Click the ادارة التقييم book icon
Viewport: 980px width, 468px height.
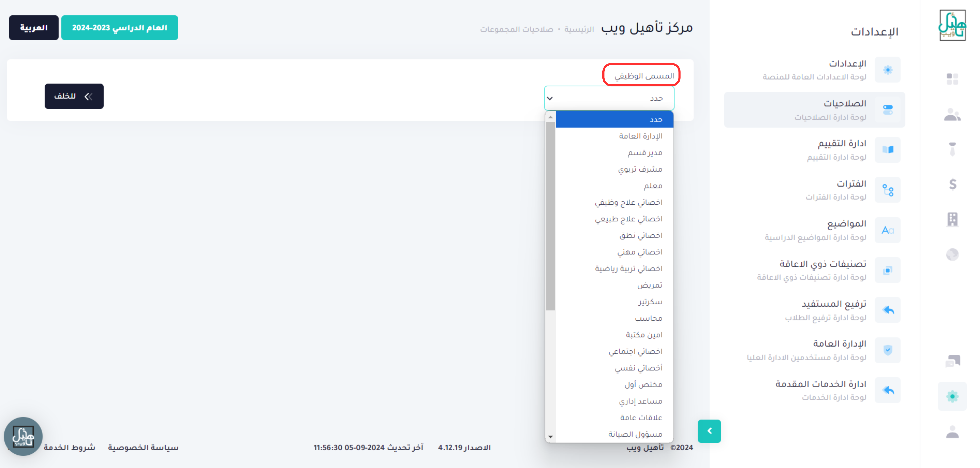pyautogui.click(x=888, y=150)
